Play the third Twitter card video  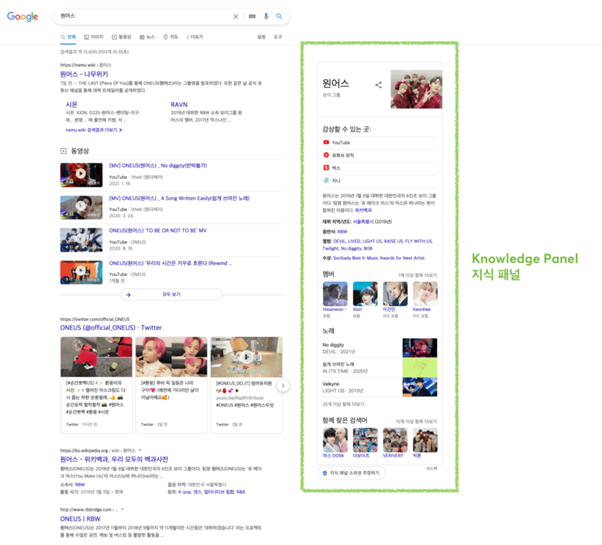point(246,357)
